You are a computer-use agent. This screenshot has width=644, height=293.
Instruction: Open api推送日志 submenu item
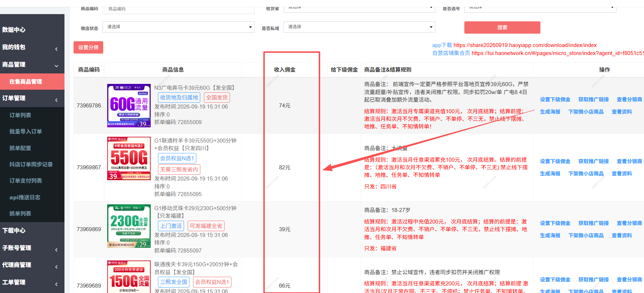[x=25, y=197]
